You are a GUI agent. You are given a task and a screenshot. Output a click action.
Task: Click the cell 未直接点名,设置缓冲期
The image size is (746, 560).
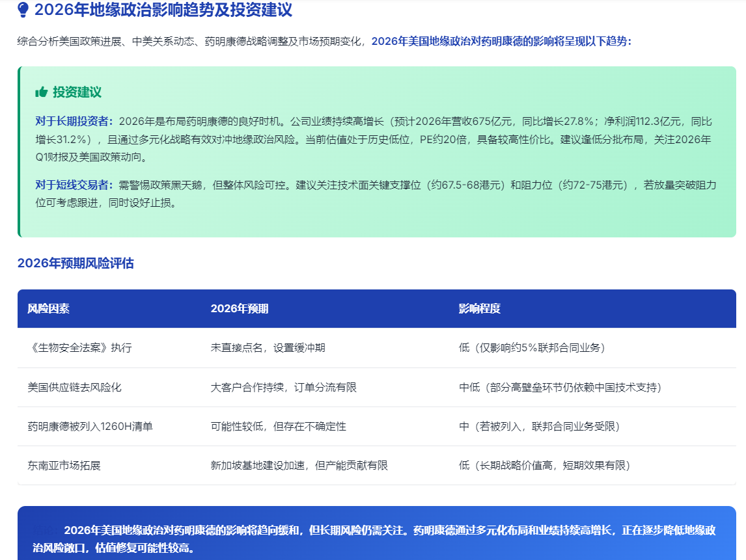[268, 347]
